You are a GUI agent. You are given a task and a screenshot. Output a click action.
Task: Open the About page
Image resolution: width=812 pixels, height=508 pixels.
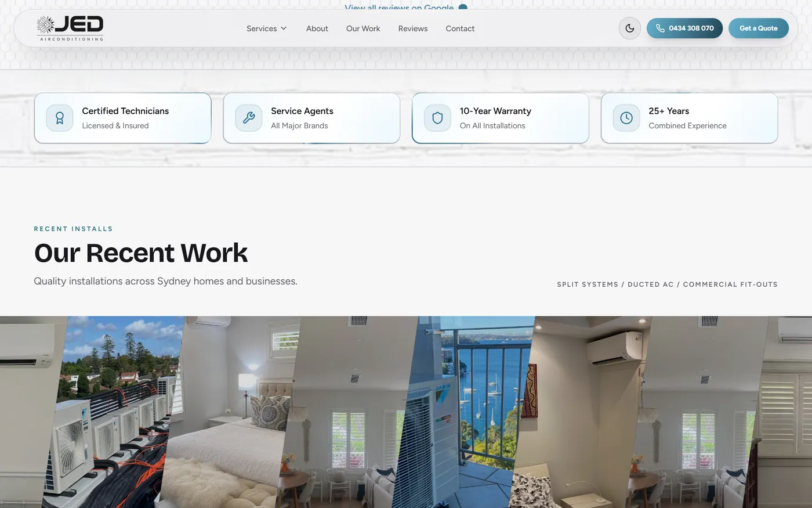tap(317, 28)
